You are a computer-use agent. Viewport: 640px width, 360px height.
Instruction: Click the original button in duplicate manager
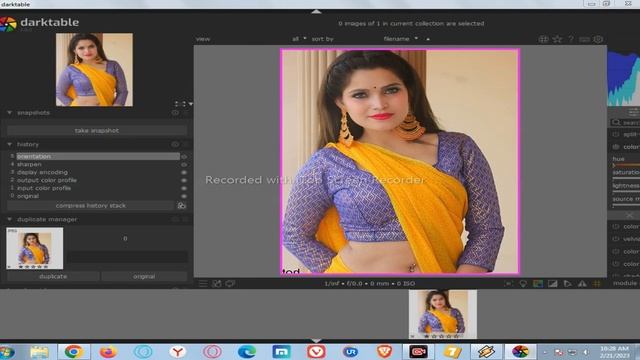144,276
